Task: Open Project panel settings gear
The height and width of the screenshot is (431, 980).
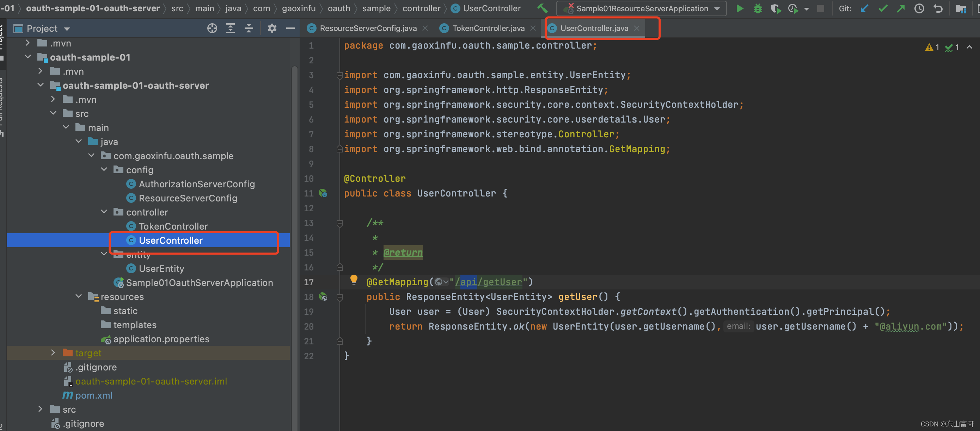Action: pos(272,28)
